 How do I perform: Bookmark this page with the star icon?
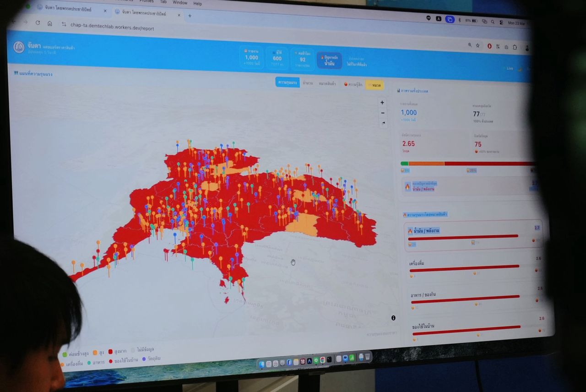click(x=478, y=45)
